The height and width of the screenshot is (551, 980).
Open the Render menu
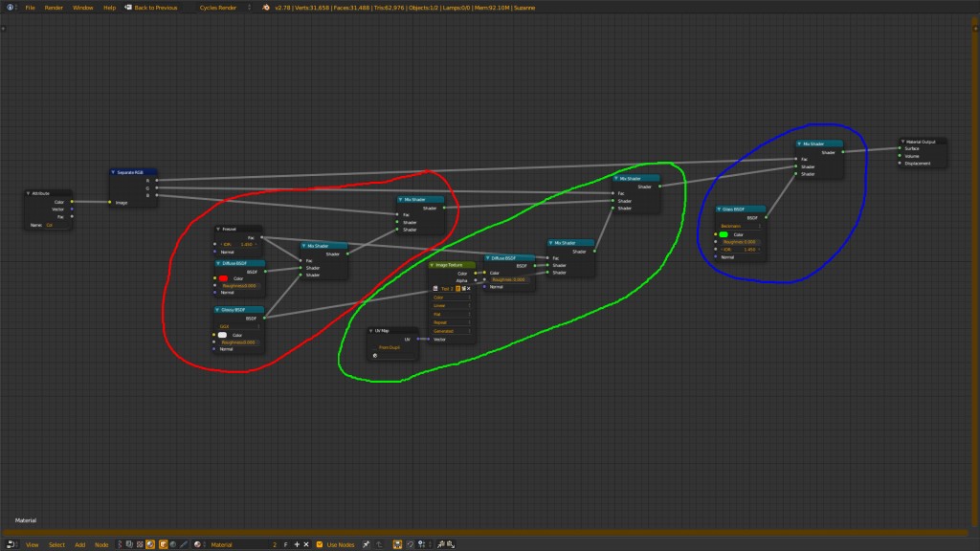tap(56, 6)
